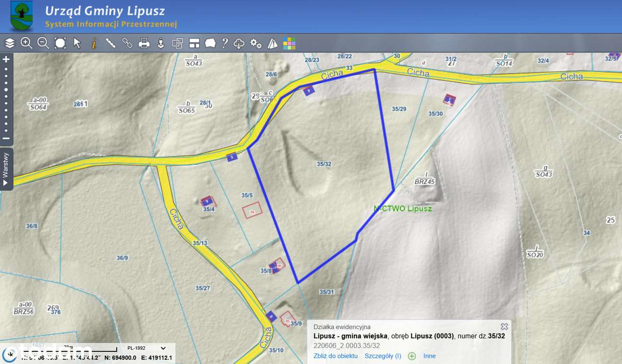The height and width of the screenshot is (364, 622).
Task: Click parcel label 35/10 on the map
Action: click(x=276, y=350)
